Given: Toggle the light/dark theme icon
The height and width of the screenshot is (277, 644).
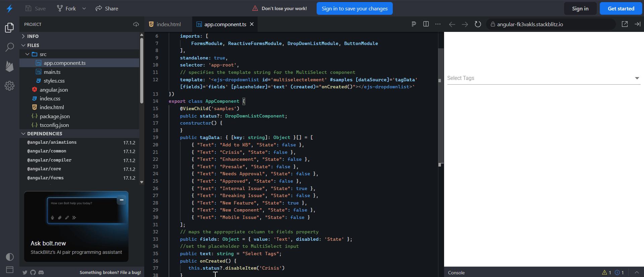Looking at the screenshot, I should (x=9, y=257).
